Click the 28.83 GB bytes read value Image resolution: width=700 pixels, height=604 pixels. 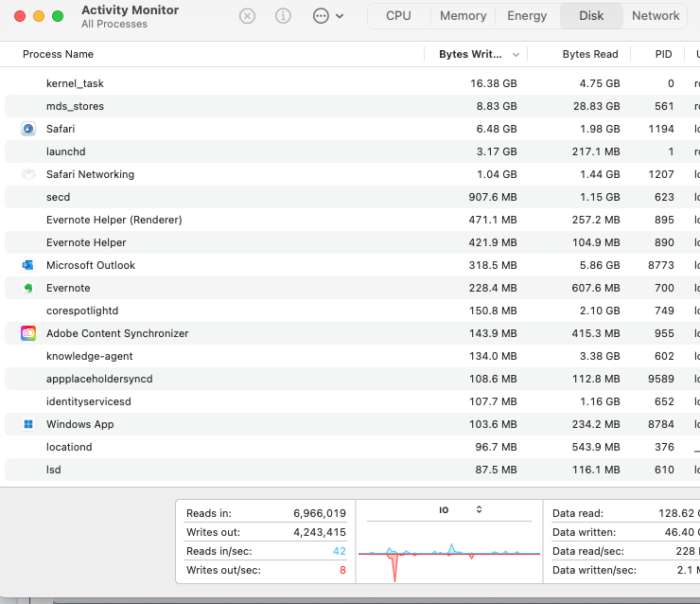[597, 106]
